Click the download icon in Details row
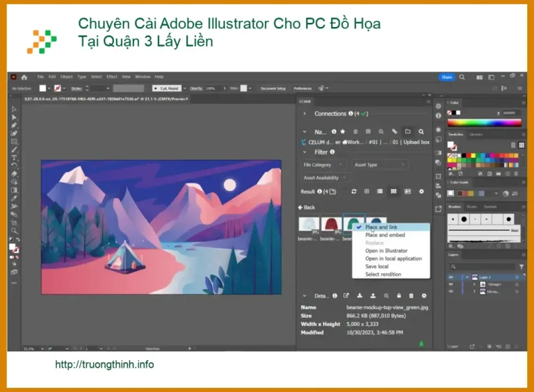Screen dimensions: 534x392 pyautogui.click(x=359, y=295)
